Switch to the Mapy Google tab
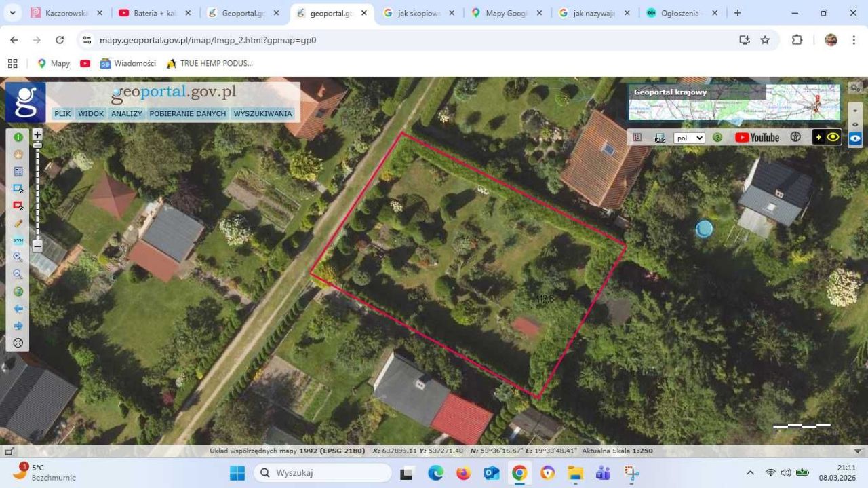Image resolution: width=868 pixels, height=488 pixels. point(507,13)
